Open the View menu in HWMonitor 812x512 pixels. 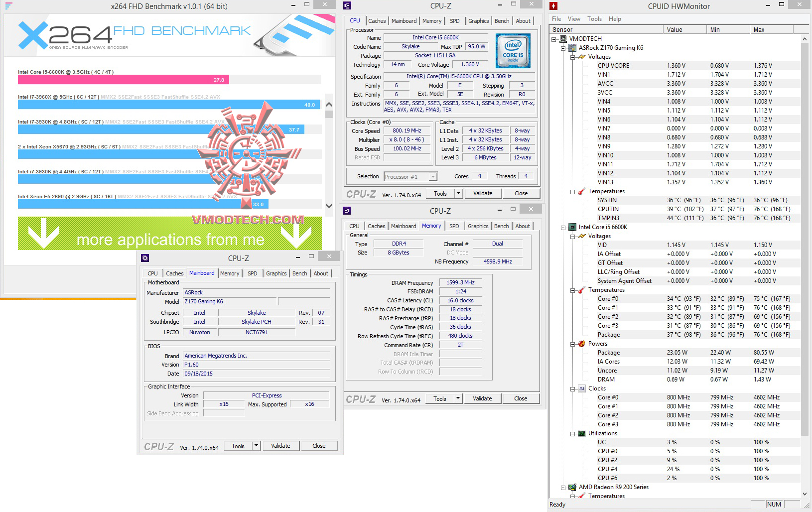point(574,19)
